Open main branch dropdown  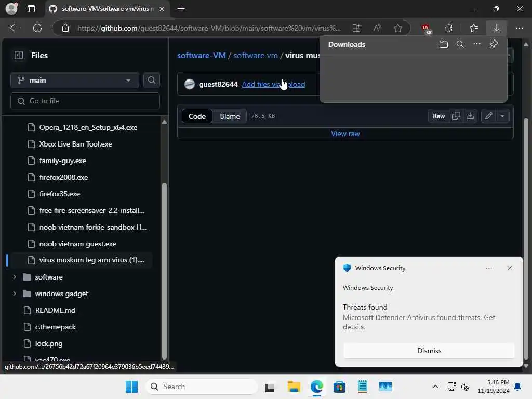pyautogui.click(x=75, y=80)
